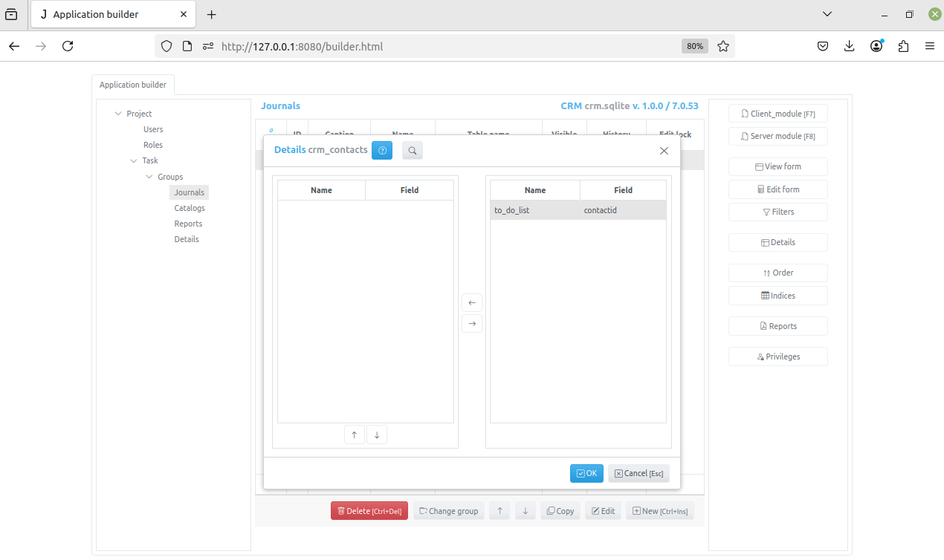Click the left arrow transfer button
944x560 pixels.
[x=472, y=303]
